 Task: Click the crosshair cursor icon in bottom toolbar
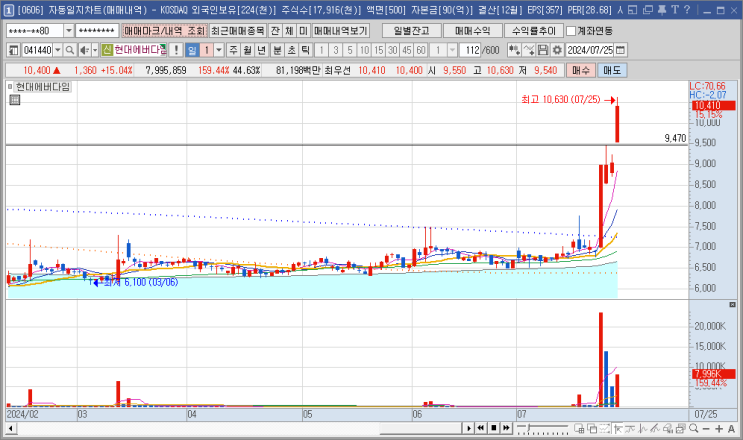(x=618, y=429)
